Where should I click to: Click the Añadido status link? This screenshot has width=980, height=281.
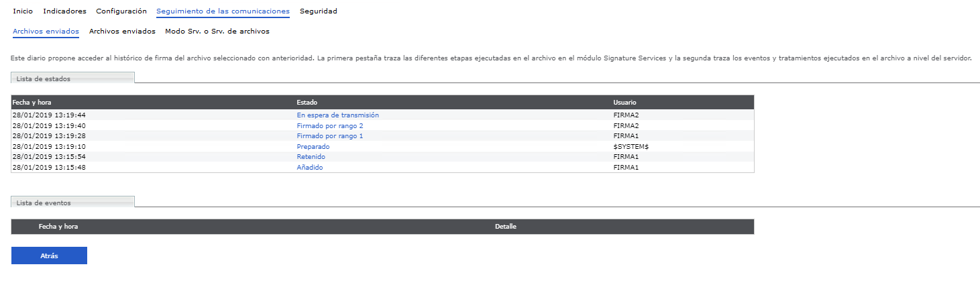click(309, 168)
